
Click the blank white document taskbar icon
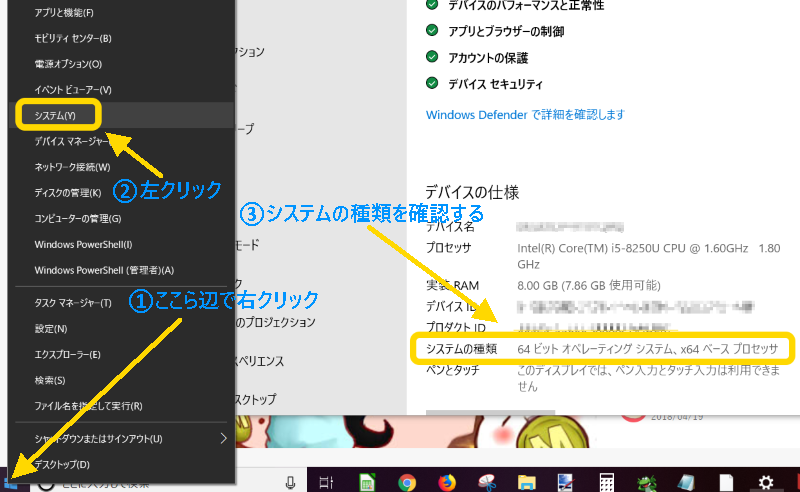[726, 482]
